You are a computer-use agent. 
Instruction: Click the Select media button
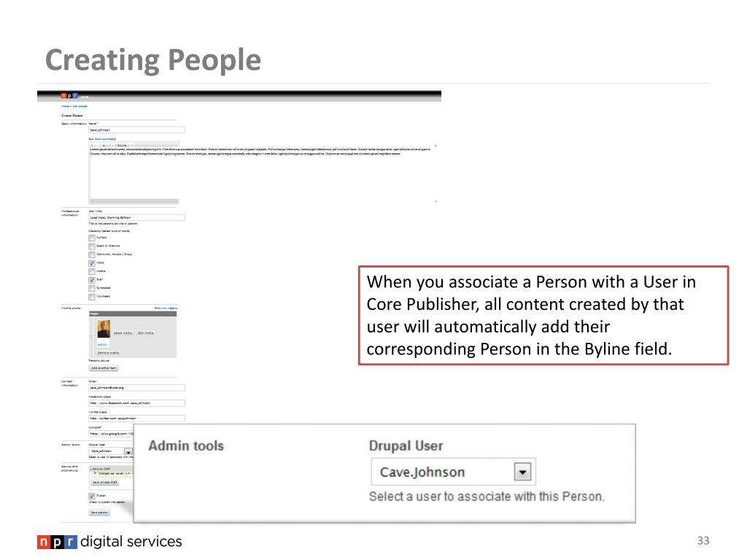click(x=123, y=332)
